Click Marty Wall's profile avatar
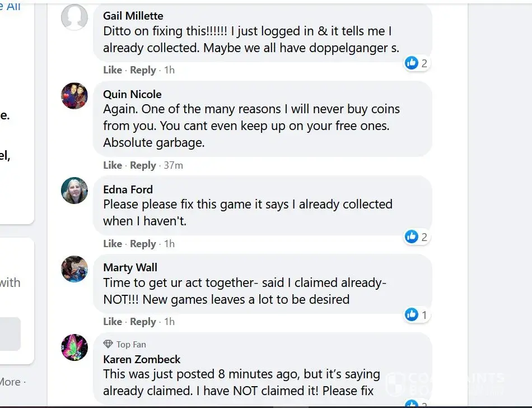 (x=74, y=269)
